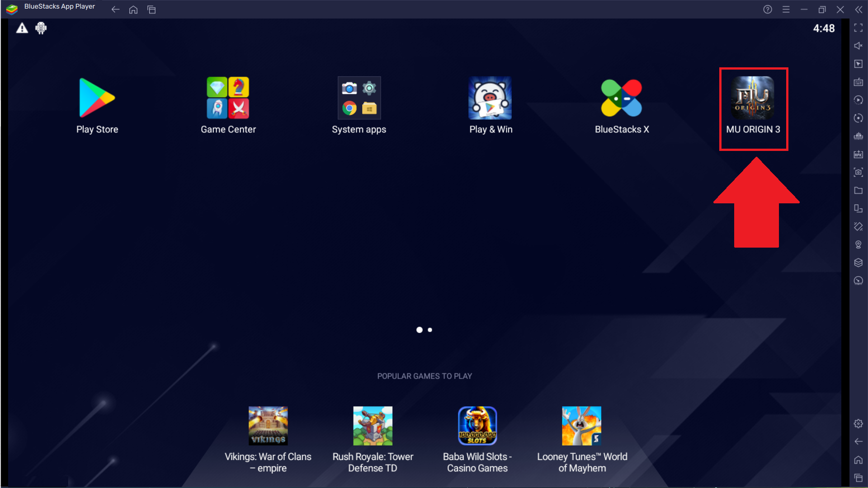Open the hamburger menu in title bar
Screen dimensions: 868x488
[x=786, y=9]
